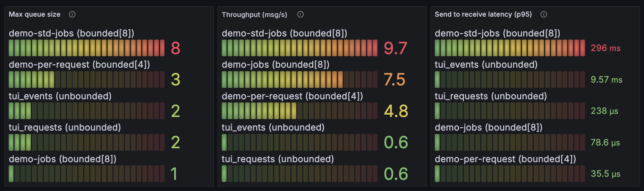This screenshot has width=644, height=191.
Task: Click demo-std-jobs gauge bar in Throughput panel
Action: (299, 48)
